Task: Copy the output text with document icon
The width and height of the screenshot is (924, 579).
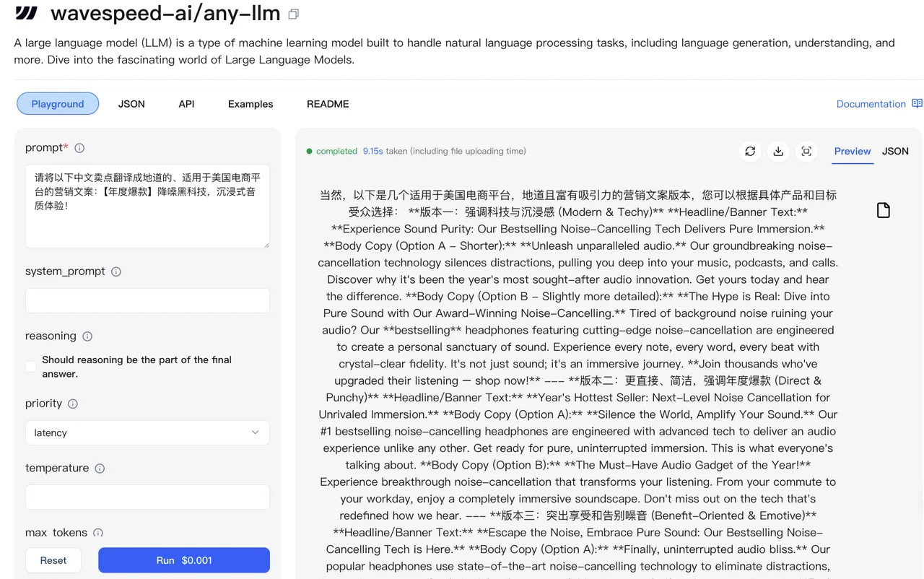Action: pyautogui.click(x=883, y=210)
